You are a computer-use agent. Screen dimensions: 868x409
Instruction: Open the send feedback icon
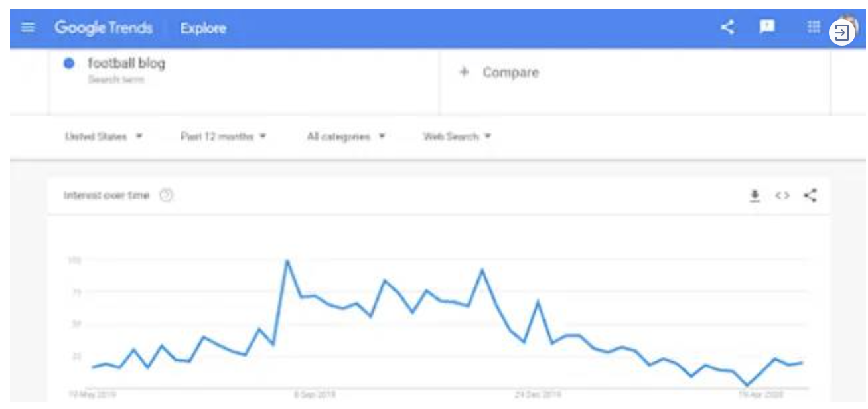point(767,27)
